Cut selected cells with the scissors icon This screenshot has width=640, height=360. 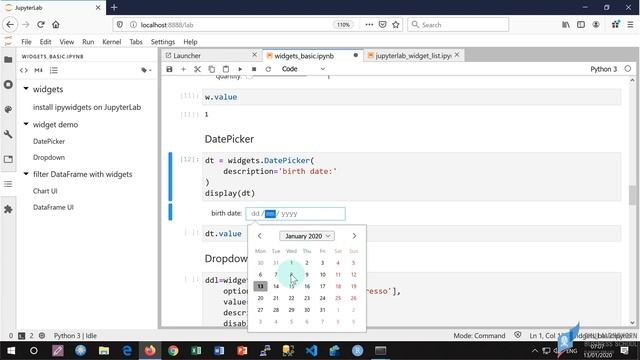197,69
